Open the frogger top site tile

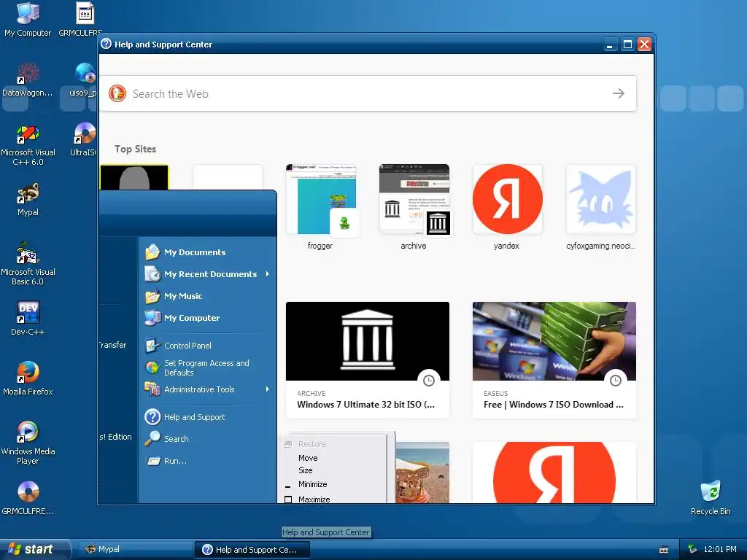tap(321, 207)
